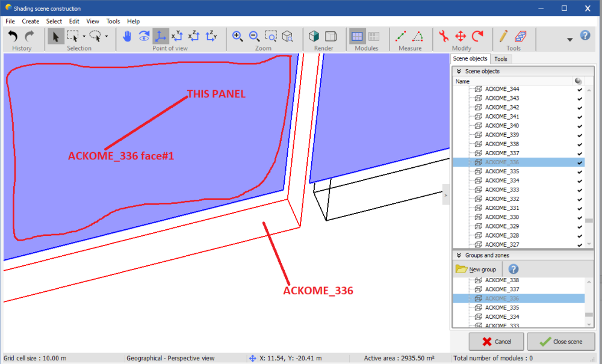Toggle shading checkmark for ACKOME_330
The height and width of the screenshot is (364, 602).
coord(579,217)
